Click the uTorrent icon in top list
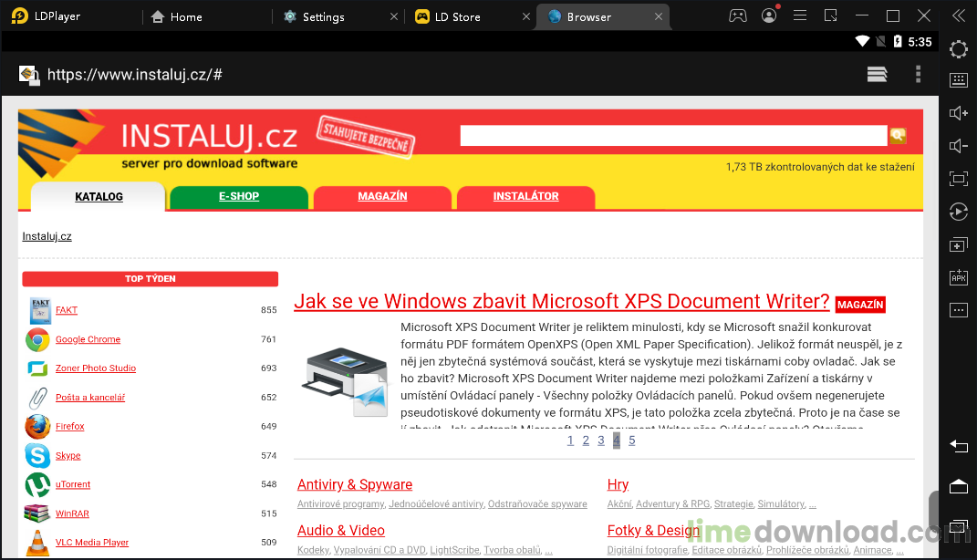Screen dimensions: 977x560 (x=37, y=484)
